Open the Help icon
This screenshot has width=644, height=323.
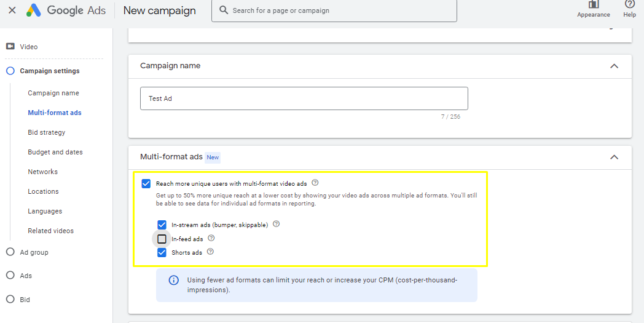(629, 5)
